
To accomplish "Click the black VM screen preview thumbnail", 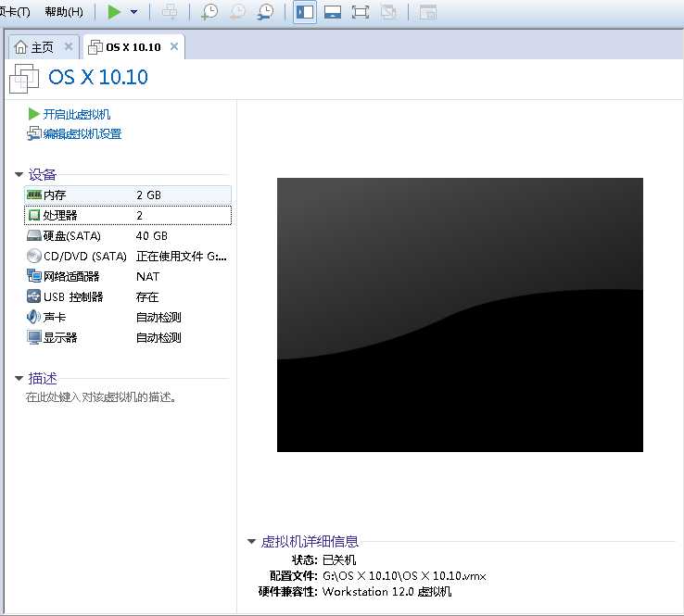I will pyautogui.click(x=460, y=315).
